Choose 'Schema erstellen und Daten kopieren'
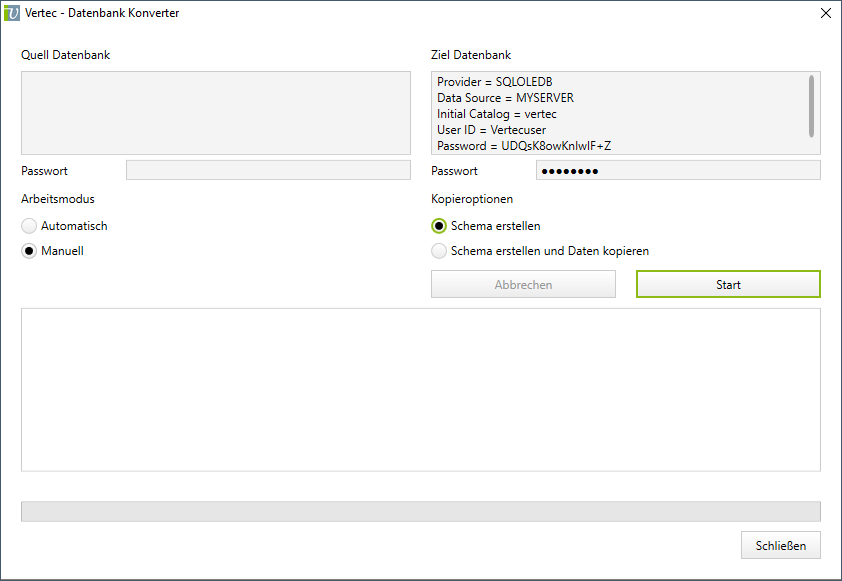The height and width of the screenshot is (581, 842). coord(440,251)
